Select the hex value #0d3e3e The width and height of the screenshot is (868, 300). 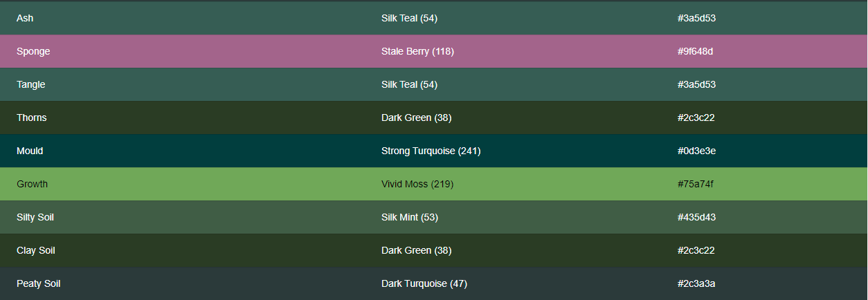[x=696, y=151]
